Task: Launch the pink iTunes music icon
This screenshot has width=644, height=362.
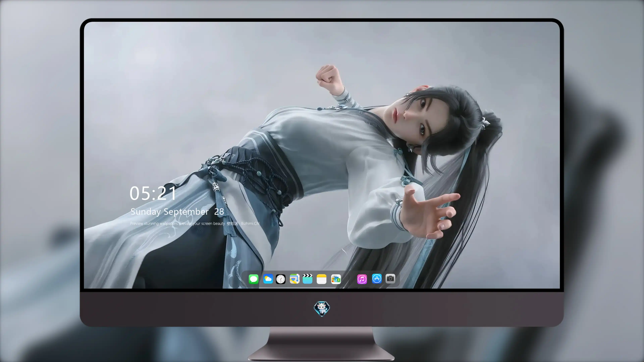Action: click(x=362, y=279)
